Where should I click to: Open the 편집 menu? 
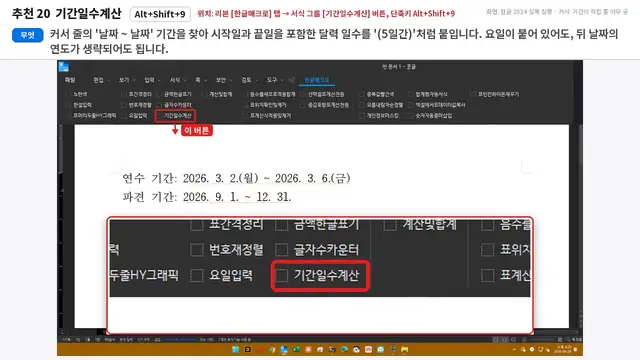(x=98, y=80)
